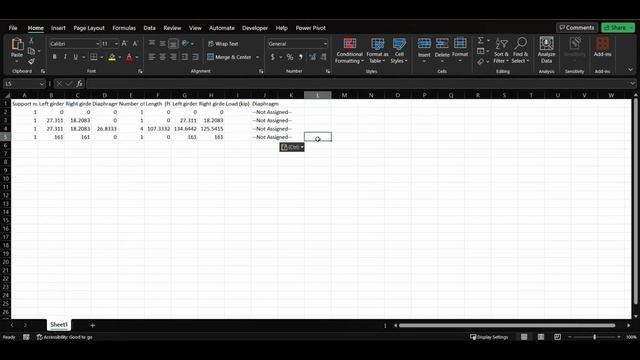Click Merge & Center button
This screenshot has height=360, width=640.
[x=229, y=57]
